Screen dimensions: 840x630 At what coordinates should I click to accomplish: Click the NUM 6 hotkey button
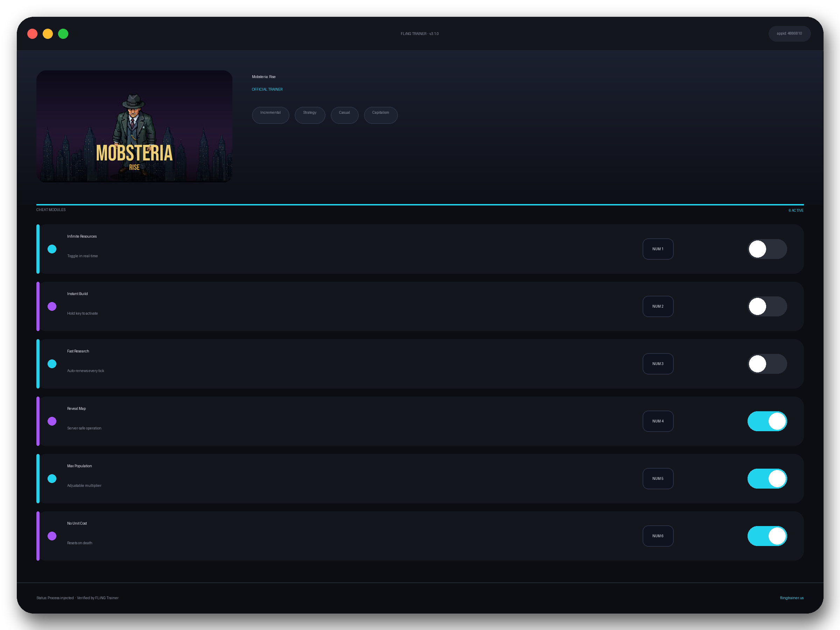pos(658,536)
